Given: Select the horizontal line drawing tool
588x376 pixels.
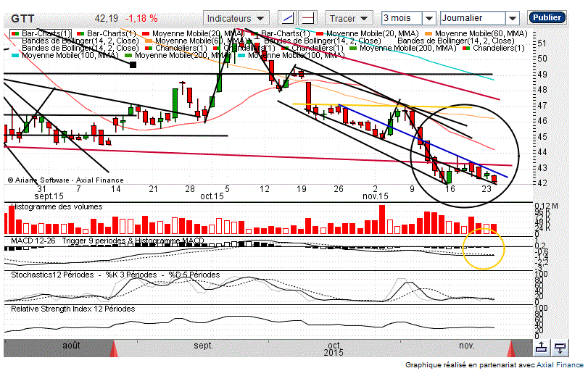Looking at the screenshot, I should click(x=309, y=17).
